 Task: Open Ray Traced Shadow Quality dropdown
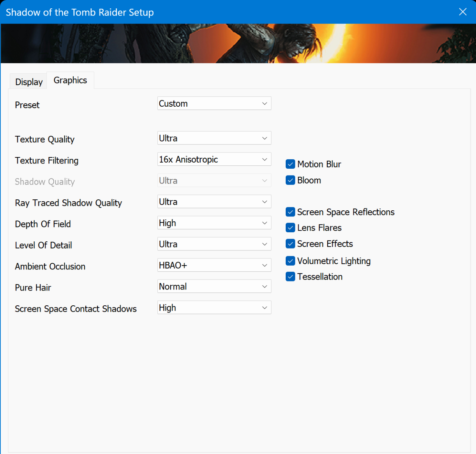point(214,202)
